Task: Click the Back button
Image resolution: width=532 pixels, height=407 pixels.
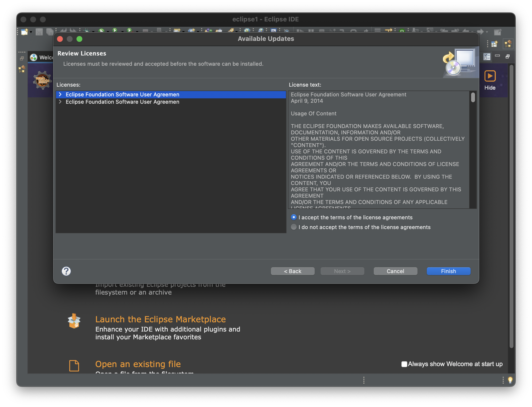Action: tap(293, 271)
